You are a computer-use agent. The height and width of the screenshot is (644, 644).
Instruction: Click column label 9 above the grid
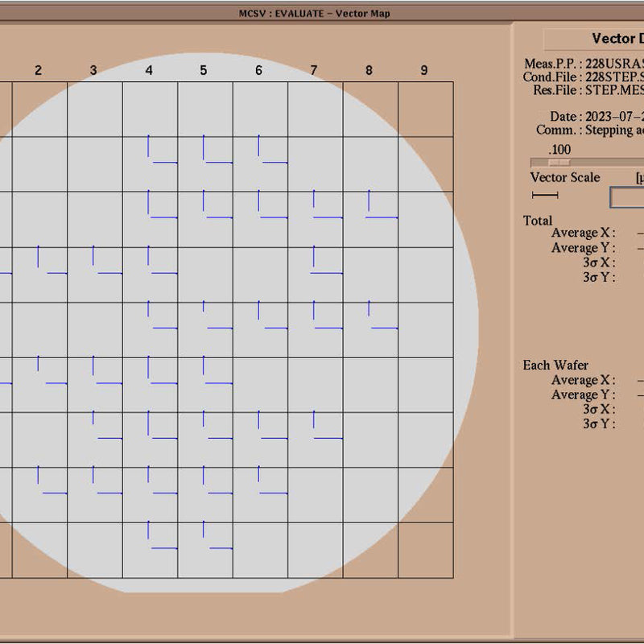point(424,70)
